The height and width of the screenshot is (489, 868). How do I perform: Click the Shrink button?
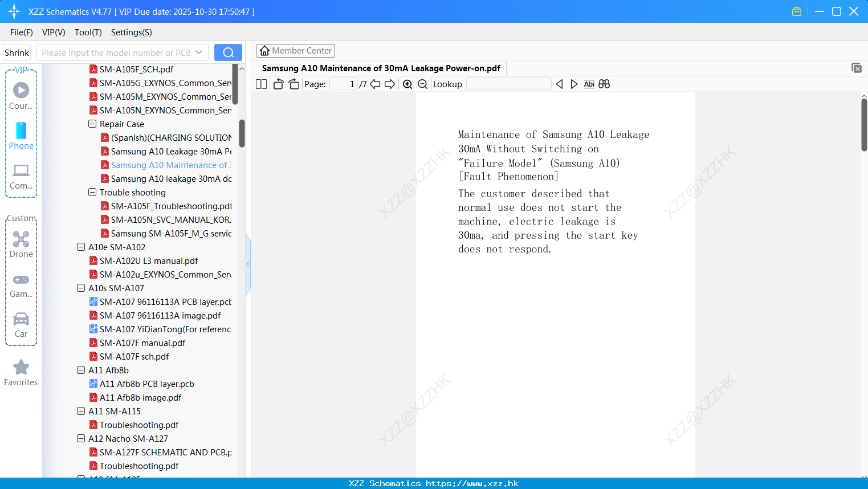[17, 52]
